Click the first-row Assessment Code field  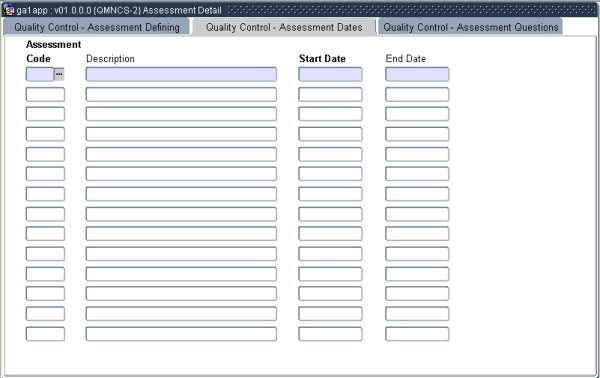tap(40, 74)
